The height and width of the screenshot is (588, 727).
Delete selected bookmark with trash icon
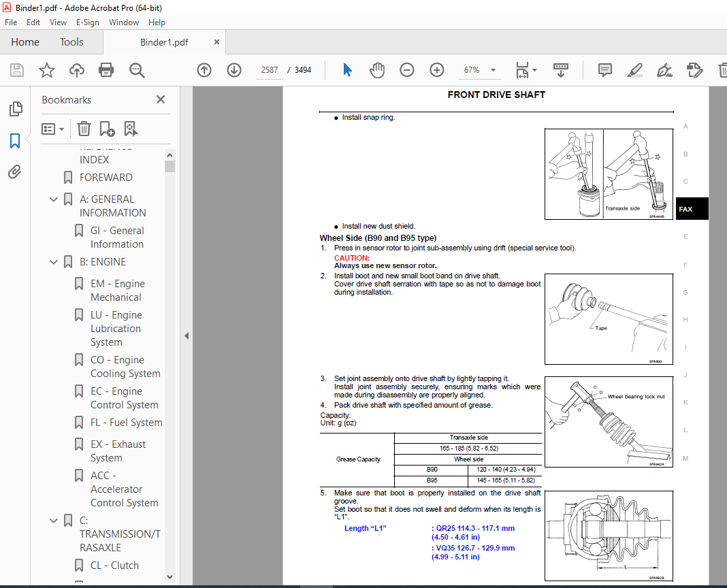(84, 129)
